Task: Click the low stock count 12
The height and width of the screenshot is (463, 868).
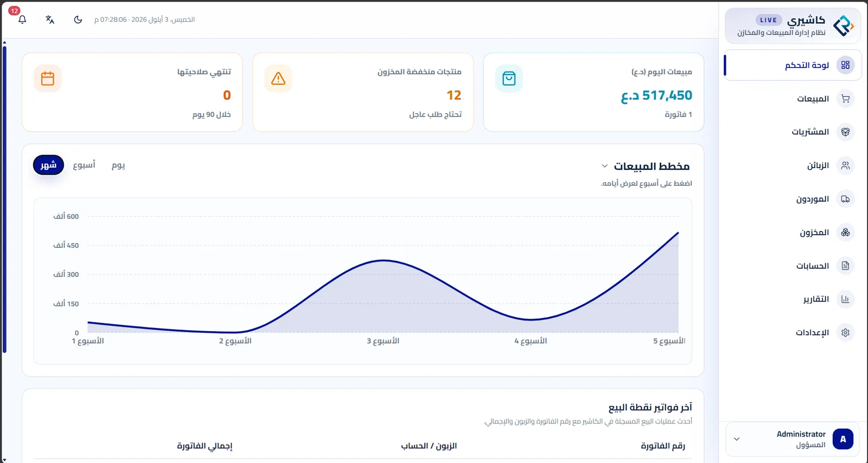Action: 454,95
